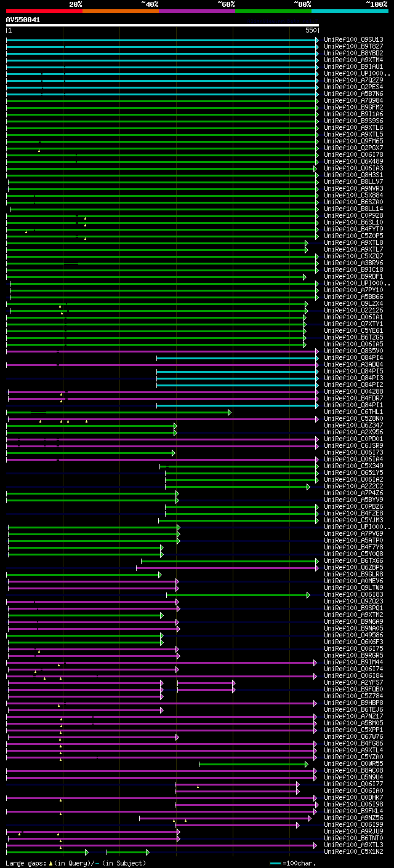Select the UniRef100_A9XTL7 label

[x=353, y=249]
